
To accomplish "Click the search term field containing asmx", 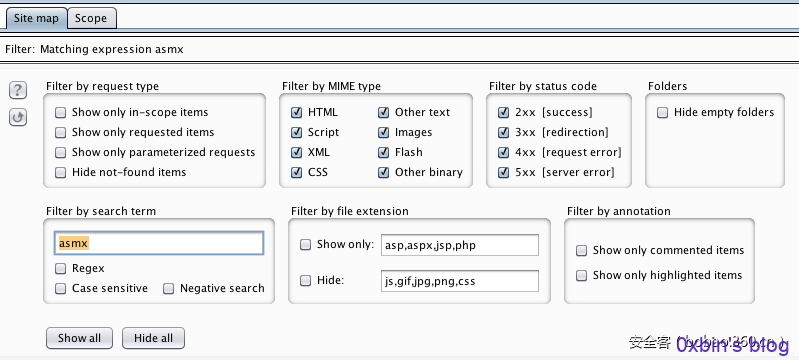I will (x=159, y=243).
